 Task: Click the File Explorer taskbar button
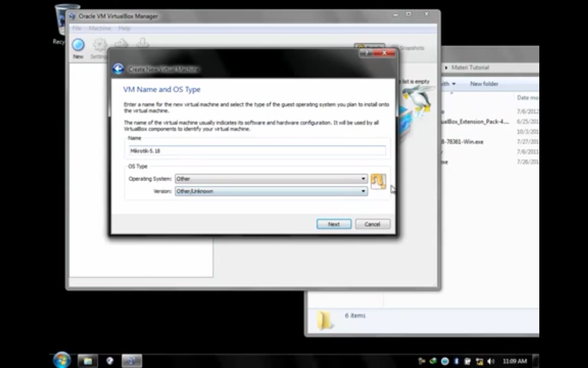pyautogui.click(x=87, y=361)
